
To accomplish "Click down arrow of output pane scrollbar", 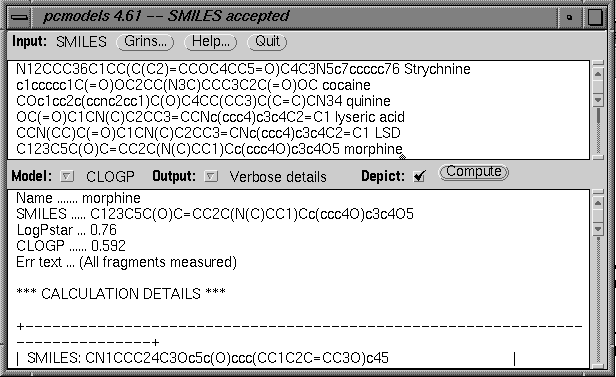I will pos(598,229).
